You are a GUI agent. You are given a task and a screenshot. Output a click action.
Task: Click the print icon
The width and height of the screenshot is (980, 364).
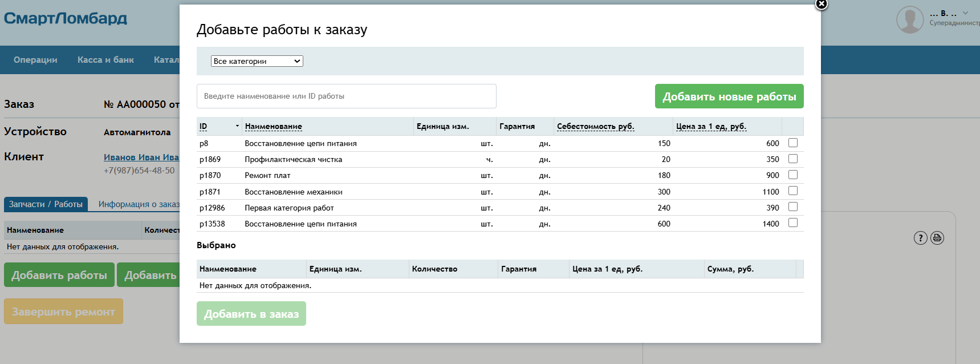coord(937,238)
